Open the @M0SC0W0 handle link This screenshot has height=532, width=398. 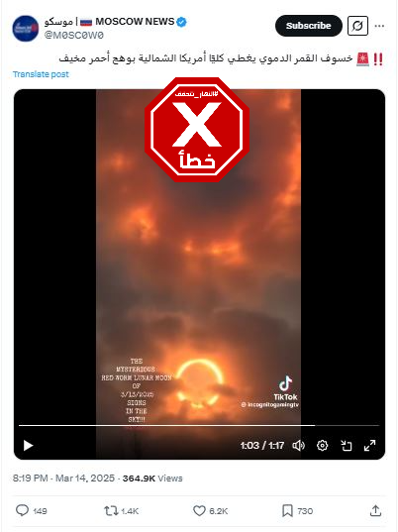click(x=74, y=35)
